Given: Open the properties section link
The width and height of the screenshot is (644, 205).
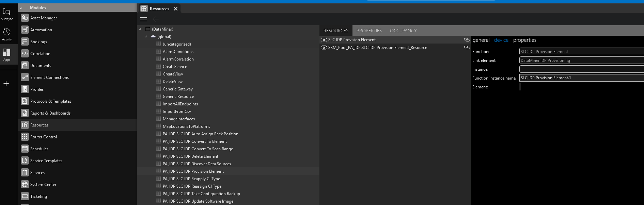Looking at the screenshot, I should tap(524, 40).
